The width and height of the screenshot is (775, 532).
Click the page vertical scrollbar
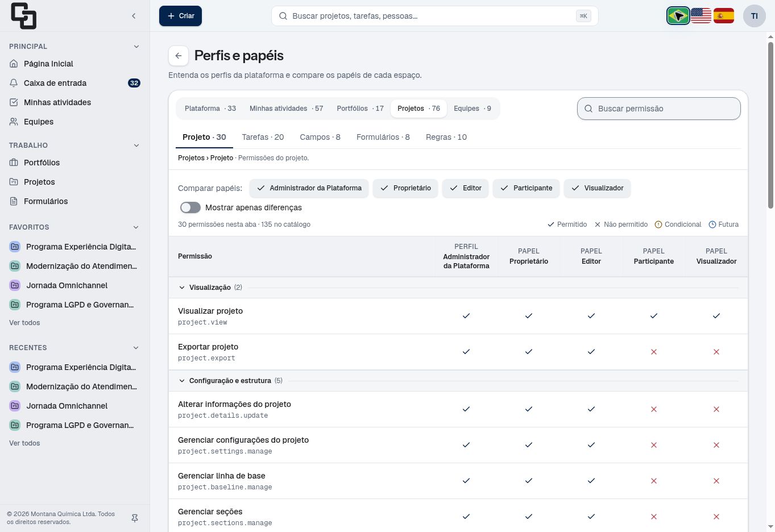[x=771, y=125]
